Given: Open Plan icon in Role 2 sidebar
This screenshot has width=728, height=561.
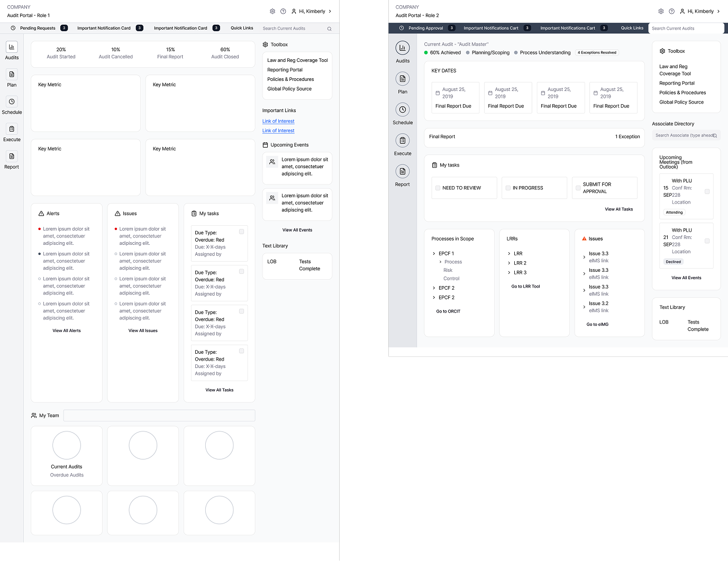Looking at the screenshot, I should click(403, 79).
